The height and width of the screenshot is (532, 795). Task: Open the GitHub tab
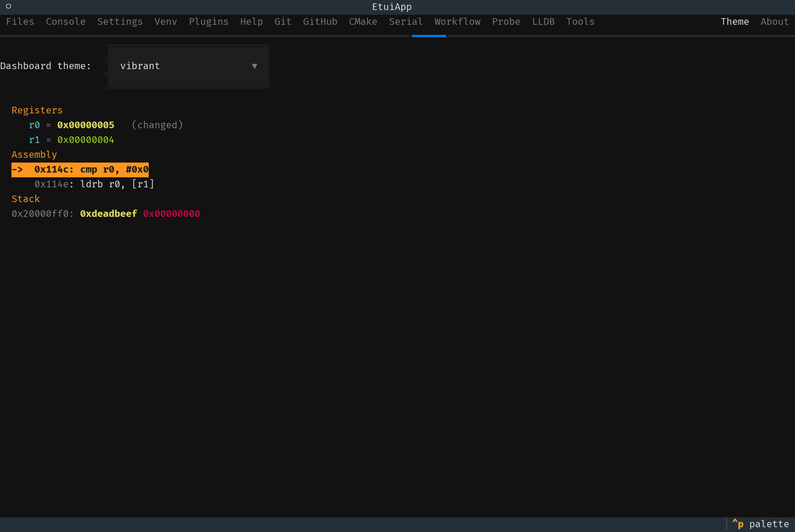point(320,21)
